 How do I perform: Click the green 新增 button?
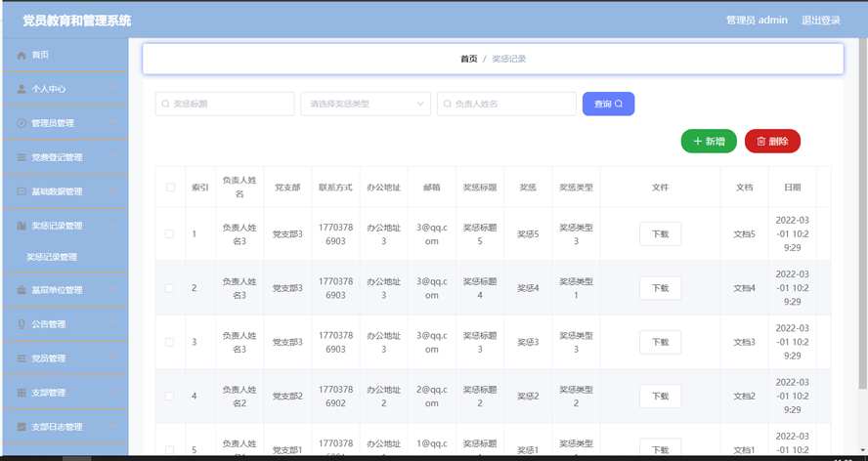point(709,141)
